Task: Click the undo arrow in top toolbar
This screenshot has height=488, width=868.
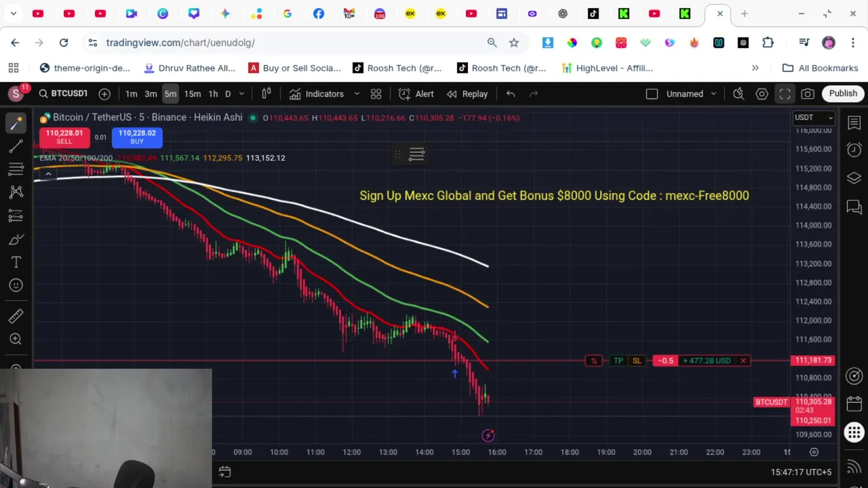Action: click(511, 94)
